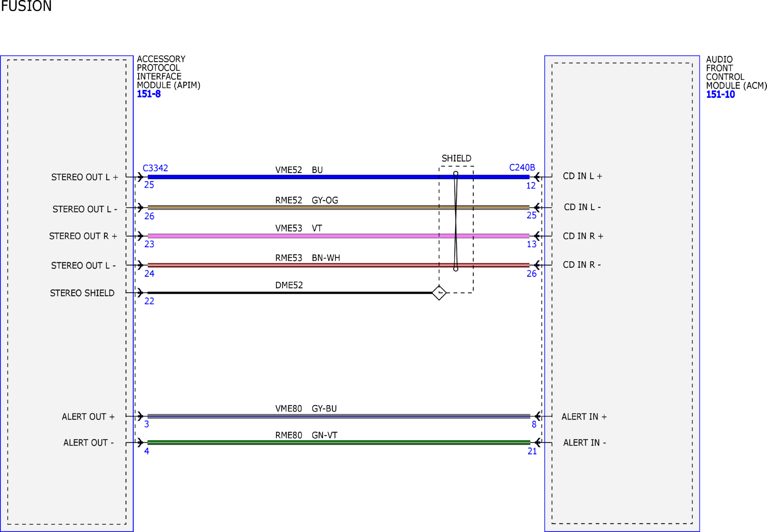Select the ALERT IN - label

(x=584, y=443)
